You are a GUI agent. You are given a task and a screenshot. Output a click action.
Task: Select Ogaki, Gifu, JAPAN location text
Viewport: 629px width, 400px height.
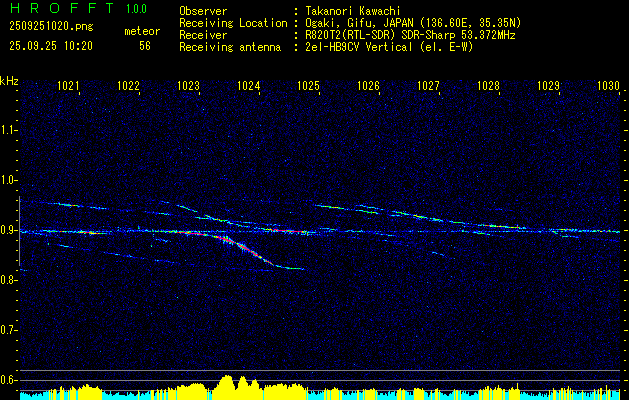pos(412,23)
